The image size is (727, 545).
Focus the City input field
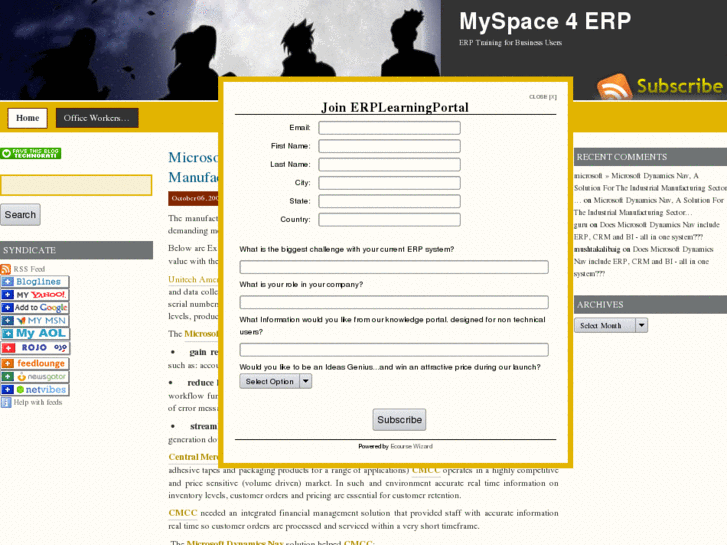pyautogui.click(x=389, y=183)
